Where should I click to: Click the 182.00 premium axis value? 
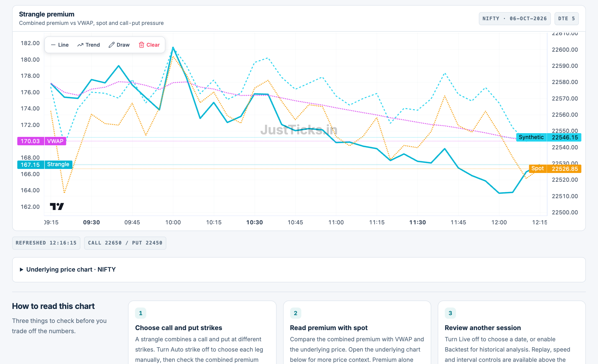tap(30, 43)
